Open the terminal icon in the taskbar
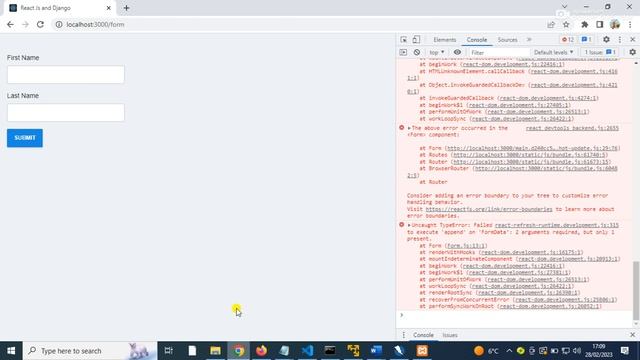 [x=330, y=351]
